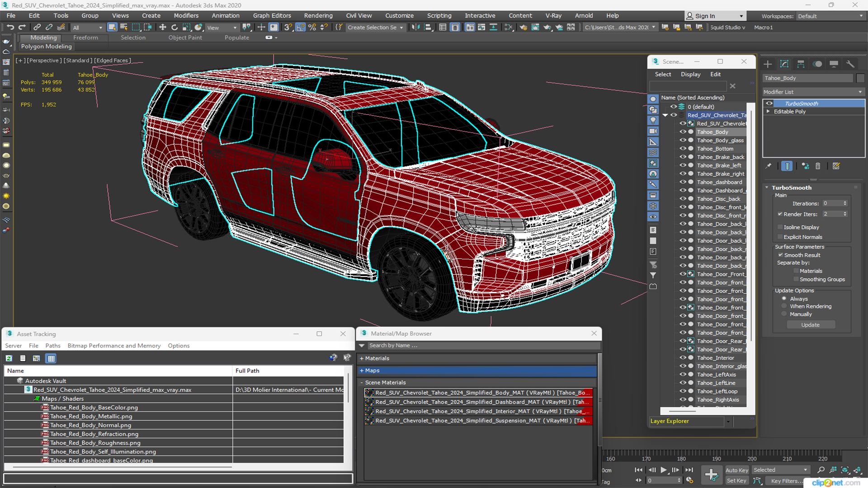Open the Modify command panel tab
Viewport: 868px width, 488px height.
[784, 64]
